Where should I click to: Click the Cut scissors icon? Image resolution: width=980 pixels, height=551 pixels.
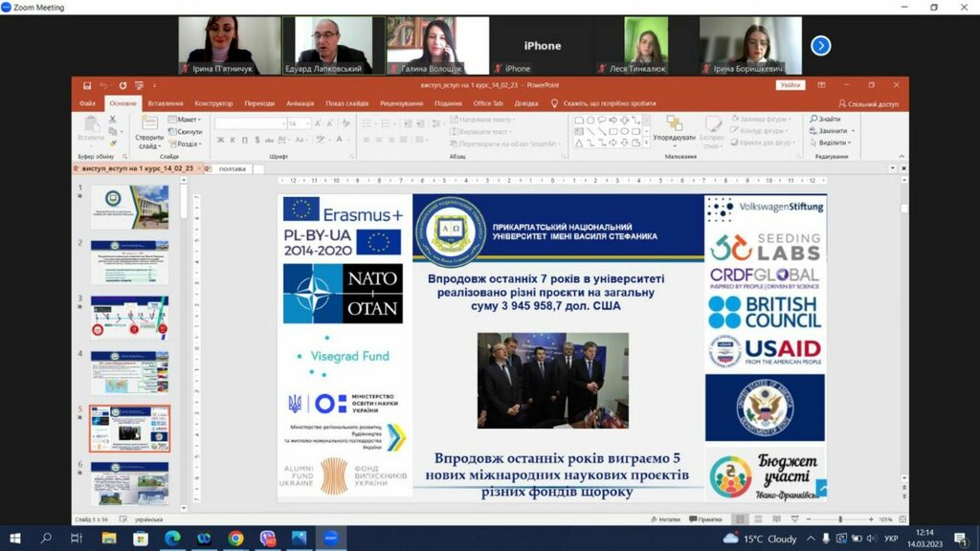pyautogui.click(x=112, y=120)
